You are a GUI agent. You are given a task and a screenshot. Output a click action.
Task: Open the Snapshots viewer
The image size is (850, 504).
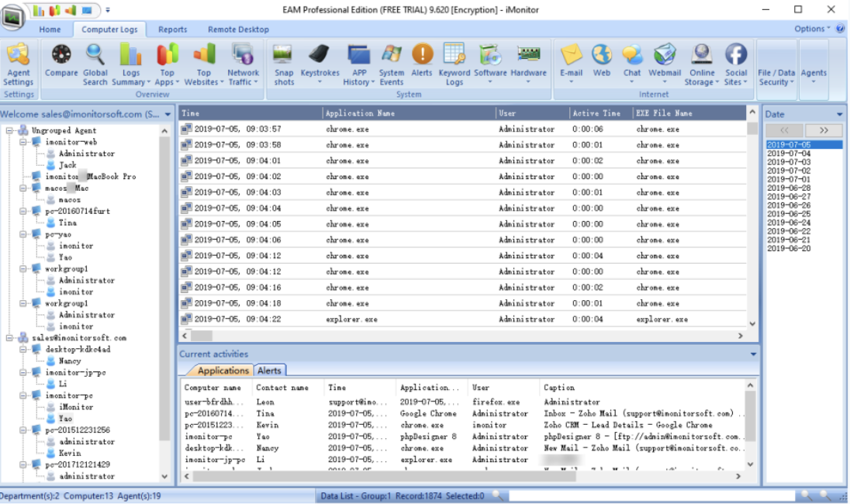coord(285,62)
